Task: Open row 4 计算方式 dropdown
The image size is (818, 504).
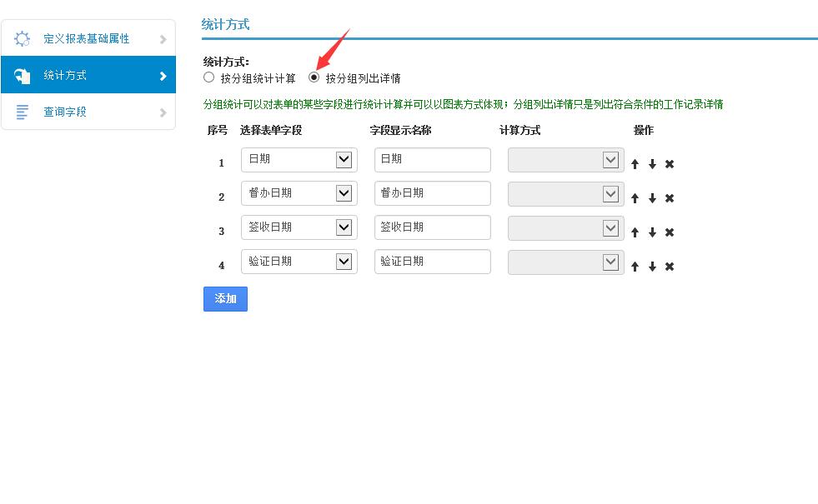Action: (566, 262)
